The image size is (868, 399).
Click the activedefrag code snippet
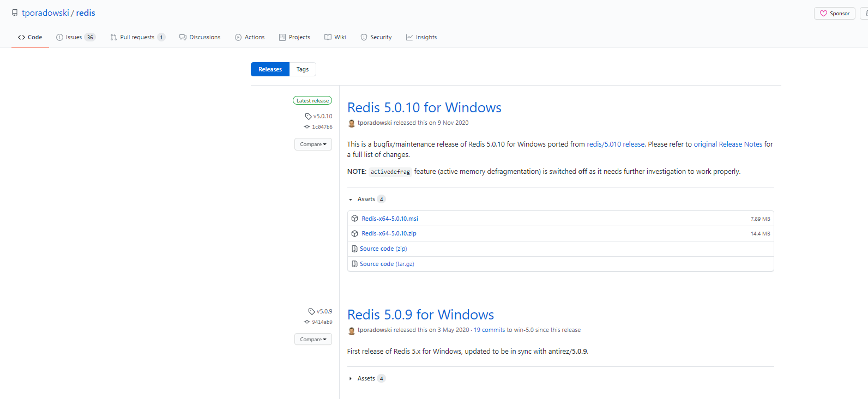(x=390, y=172)
